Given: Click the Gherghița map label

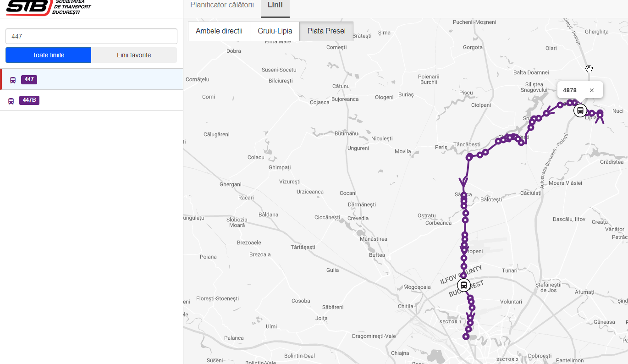Looking at the screenshot, I should tap(597, 32).
